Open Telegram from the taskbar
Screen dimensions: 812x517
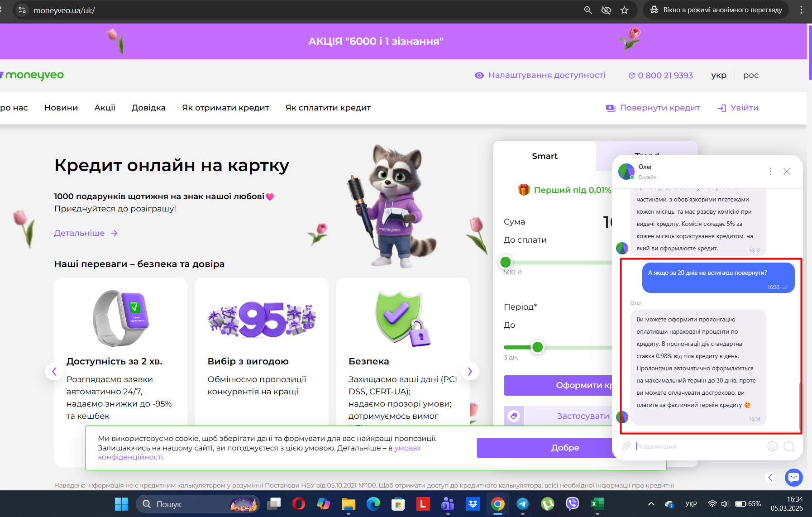pos(523,504)
